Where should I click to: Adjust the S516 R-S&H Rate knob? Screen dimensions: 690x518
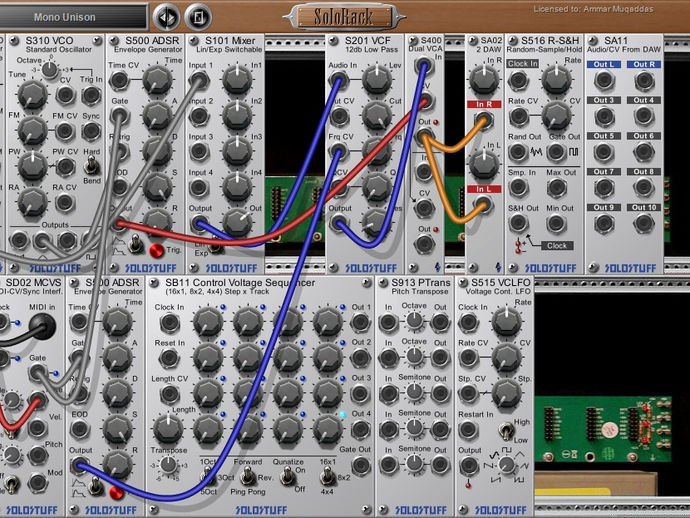point(556,80)
